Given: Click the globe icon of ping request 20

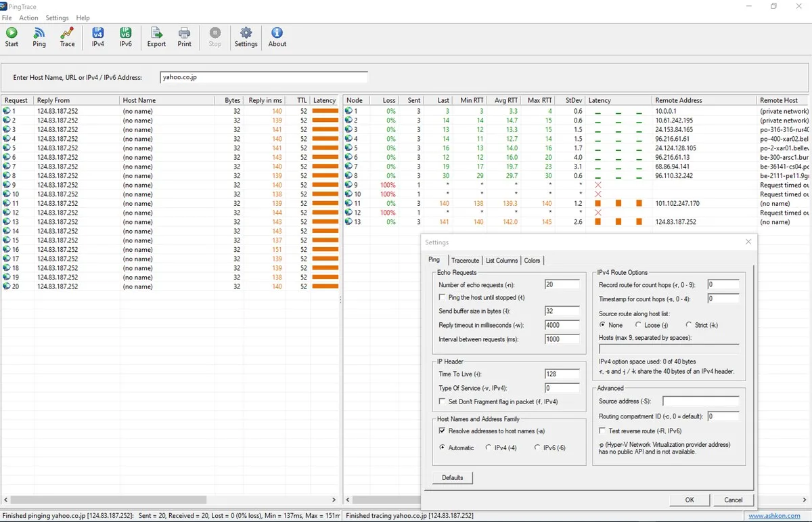Looking at the screenshot, I should [7, 286].
